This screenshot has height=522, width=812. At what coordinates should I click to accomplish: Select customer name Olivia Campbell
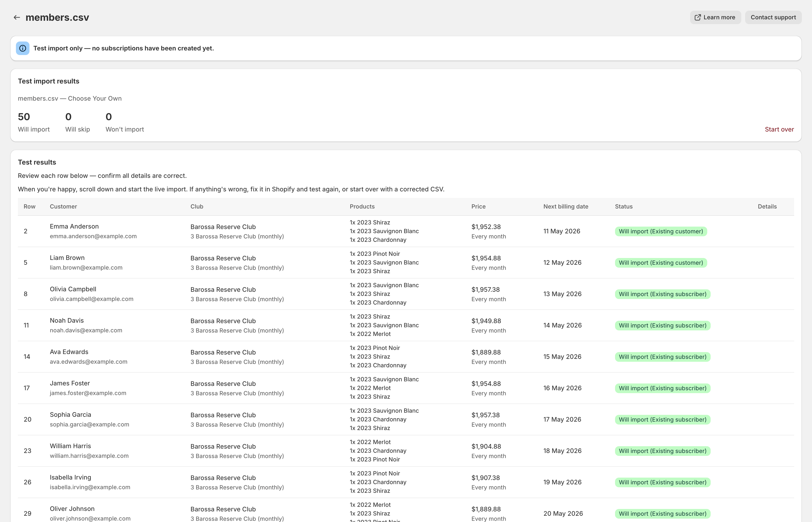pyautogui.click(x=73, y=289)
